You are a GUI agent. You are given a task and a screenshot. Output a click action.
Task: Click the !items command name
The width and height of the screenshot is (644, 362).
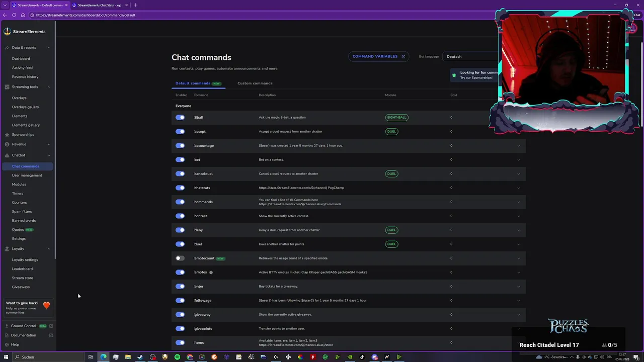(x=199, y=343)
